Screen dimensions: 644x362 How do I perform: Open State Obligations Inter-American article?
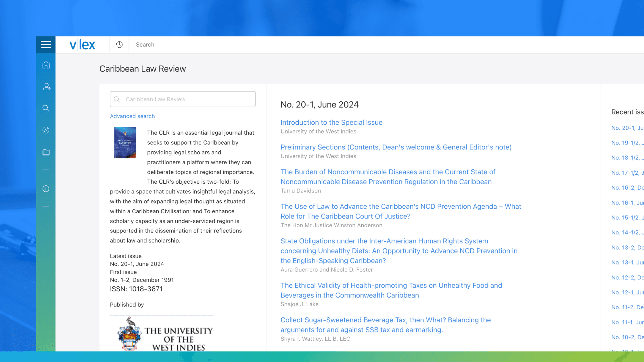[399, 251]
